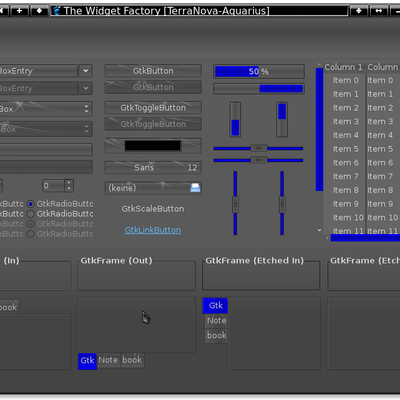Open the dimmed ComboBox dropdown

pos(46,129)
